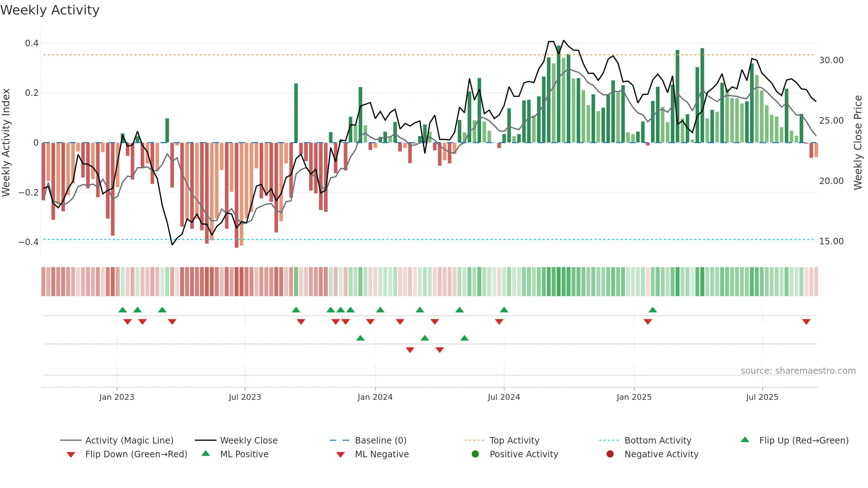Toggle the ML Positive legend entry
The height and width of the screenshot is (488, 868).
[x=235, y=454]
